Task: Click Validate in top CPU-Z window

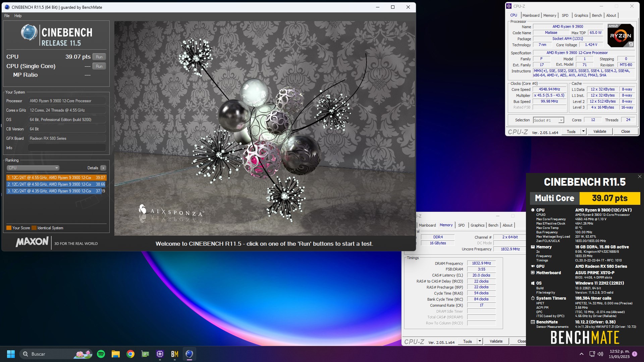Action: pyautogui.click(x=600, y=132)
